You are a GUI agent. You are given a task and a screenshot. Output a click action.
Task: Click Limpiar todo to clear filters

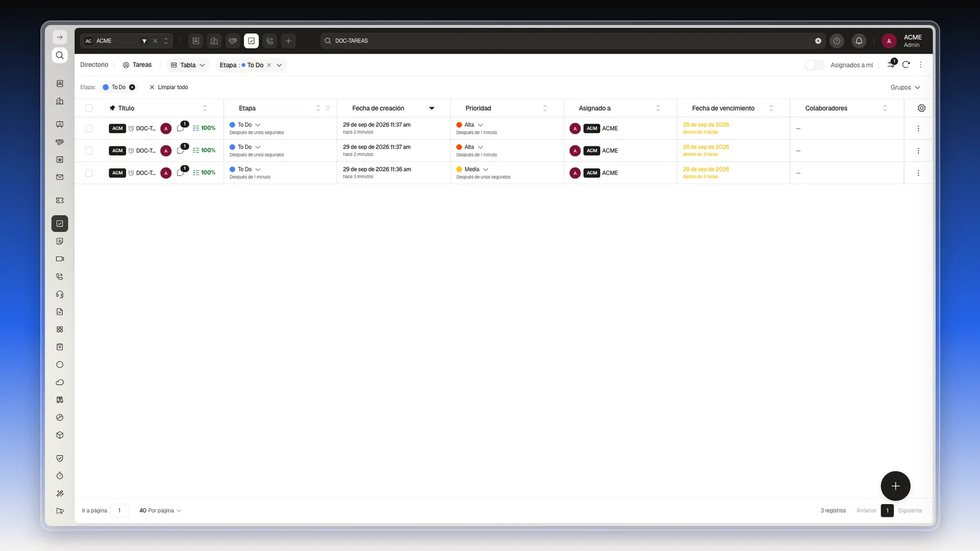coord(169,87)
